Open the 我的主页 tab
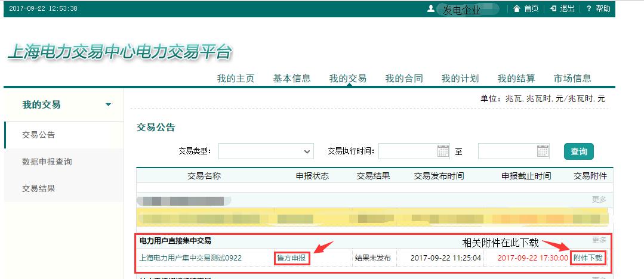 pos(236,78)
